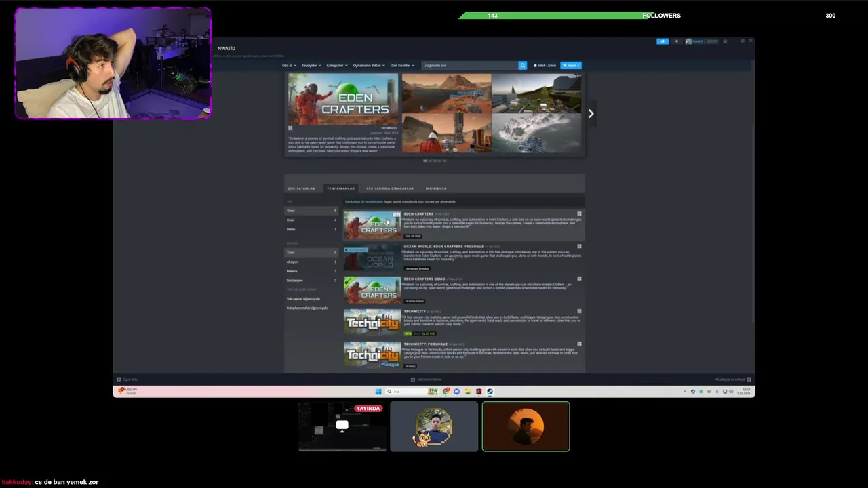868x488 pixels.
Task: Select the YAYINDA live stream tile
Action: (x=342, y=426)
